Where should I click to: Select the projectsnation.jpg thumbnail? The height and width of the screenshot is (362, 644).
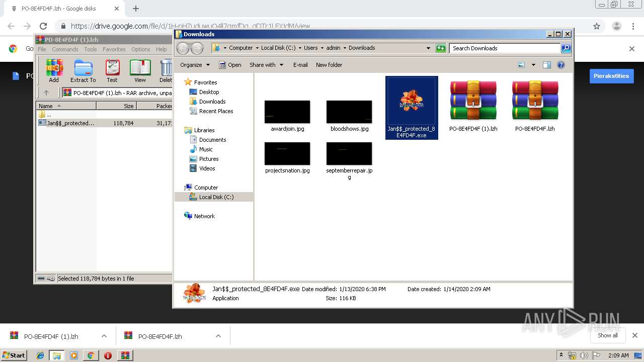point(287,154)
